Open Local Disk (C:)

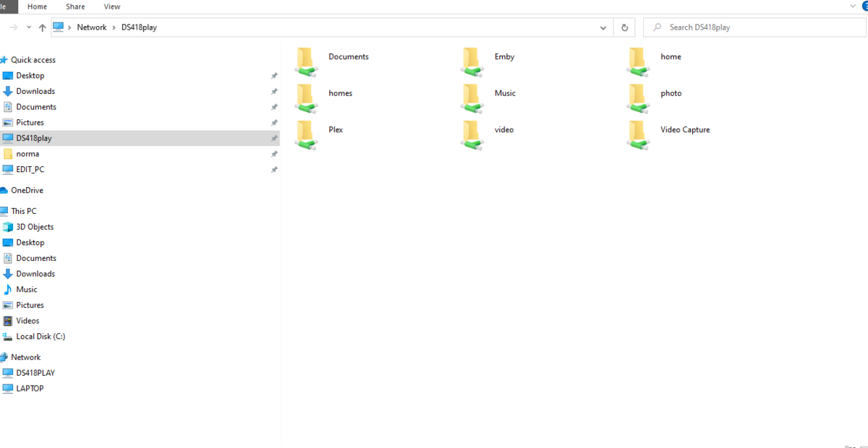coord(40,336)
